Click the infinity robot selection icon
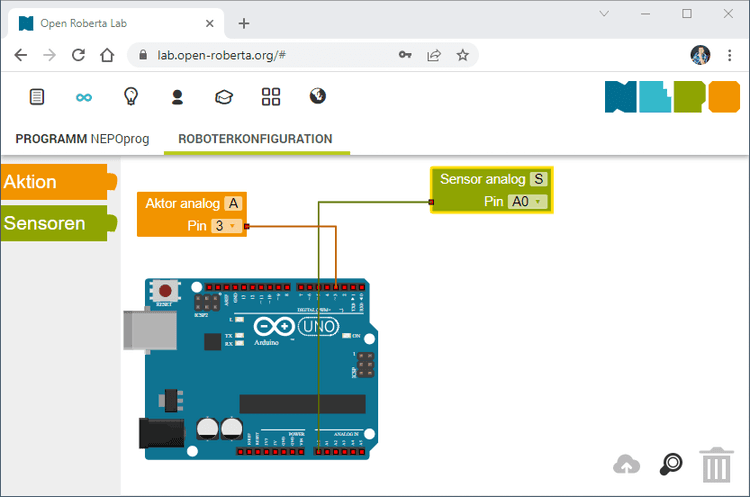The width and height of the screenshot is (750, 497). pyautogui.click(x=84, y=97)
